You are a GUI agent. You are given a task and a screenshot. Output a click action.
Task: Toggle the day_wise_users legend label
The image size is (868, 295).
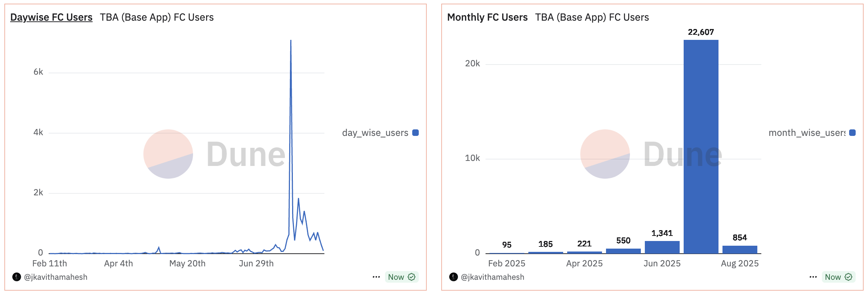tap(375, 133)
